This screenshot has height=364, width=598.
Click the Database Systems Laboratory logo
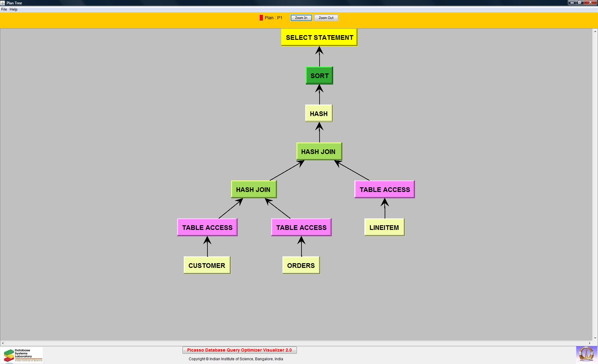(x=22, y=355)
